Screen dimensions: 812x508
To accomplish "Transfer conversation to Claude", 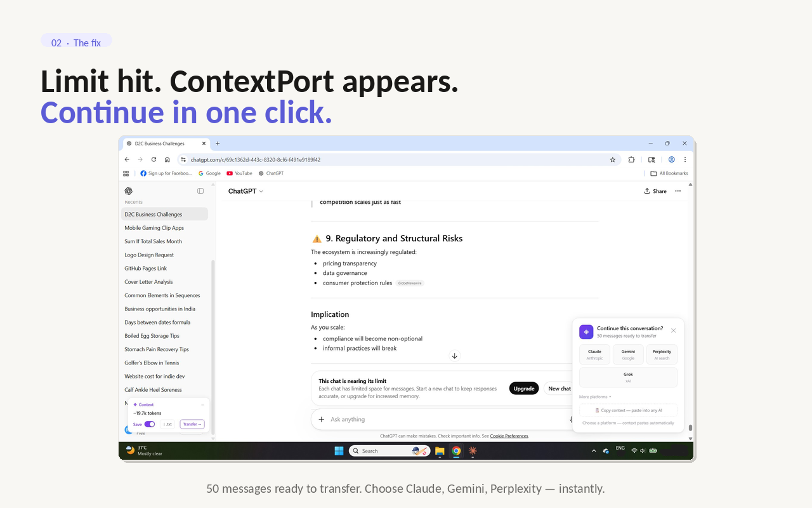I will [594, 354].
